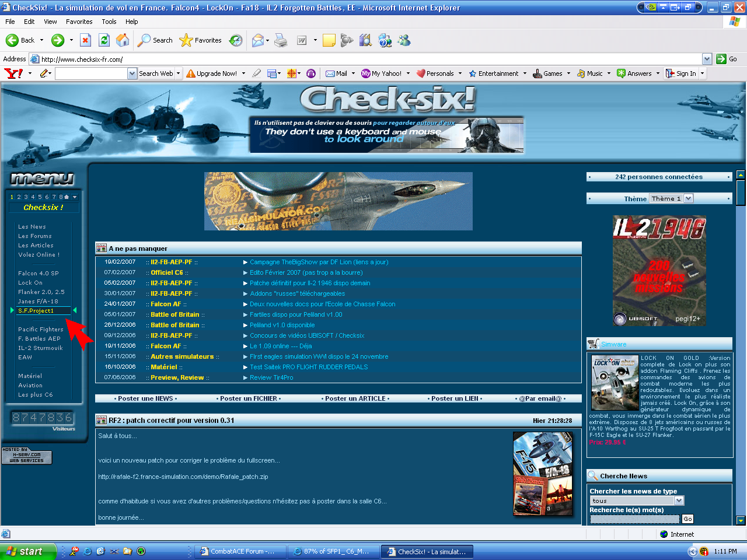Click the green Forward arrow icon

tap(57, 40)
